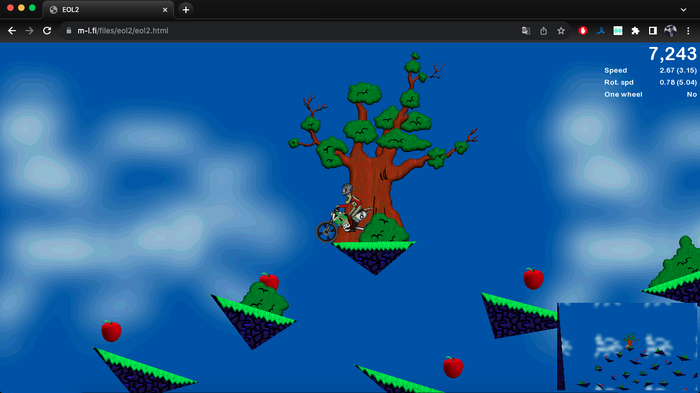The image size is (700, 393).
Task: Click the m-l.fi address bar URL
Action: click(x=123, y=31)
